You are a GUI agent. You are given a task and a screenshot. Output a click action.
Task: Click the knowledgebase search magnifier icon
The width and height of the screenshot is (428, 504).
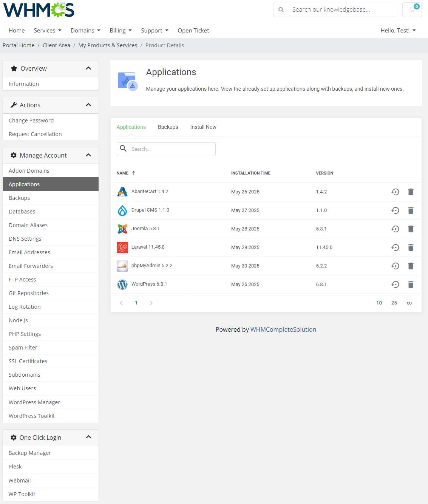click(281, 9)
